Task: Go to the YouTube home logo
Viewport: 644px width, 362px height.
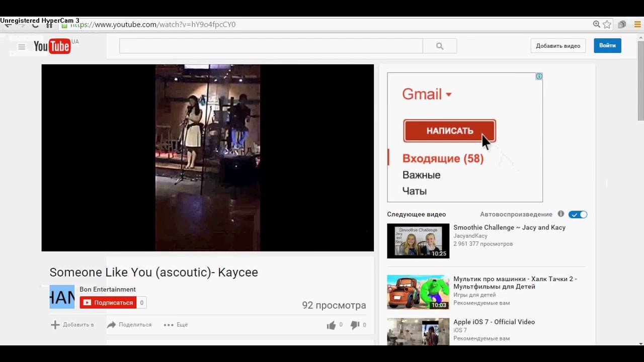Action: [52, 46]
